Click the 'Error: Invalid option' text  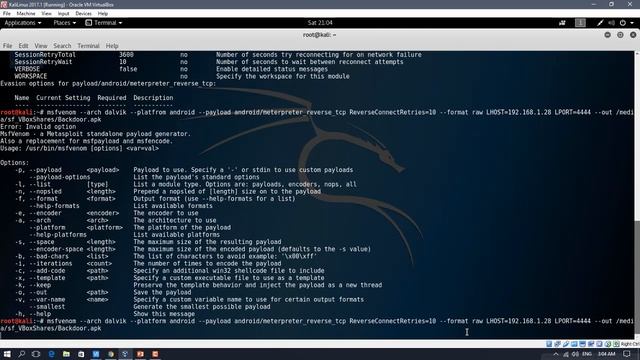pos(38,127)
